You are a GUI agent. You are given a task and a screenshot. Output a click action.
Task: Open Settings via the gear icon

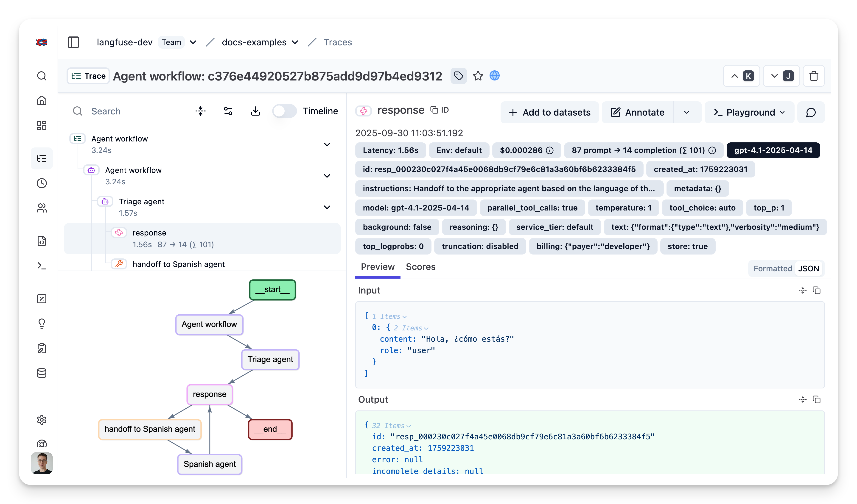(x=42, y=420)
